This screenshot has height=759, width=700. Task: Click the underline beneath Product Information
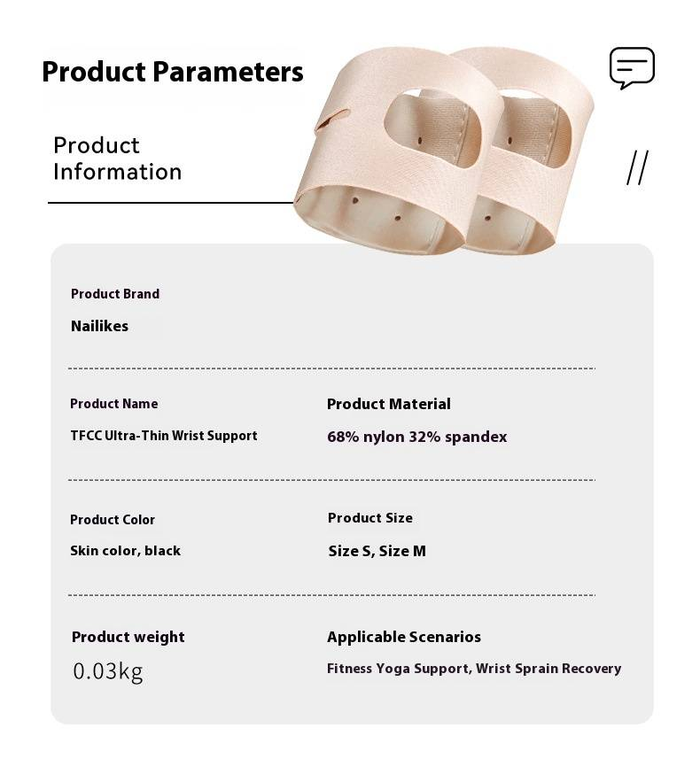pyautogui.click(x=170, y=203)
